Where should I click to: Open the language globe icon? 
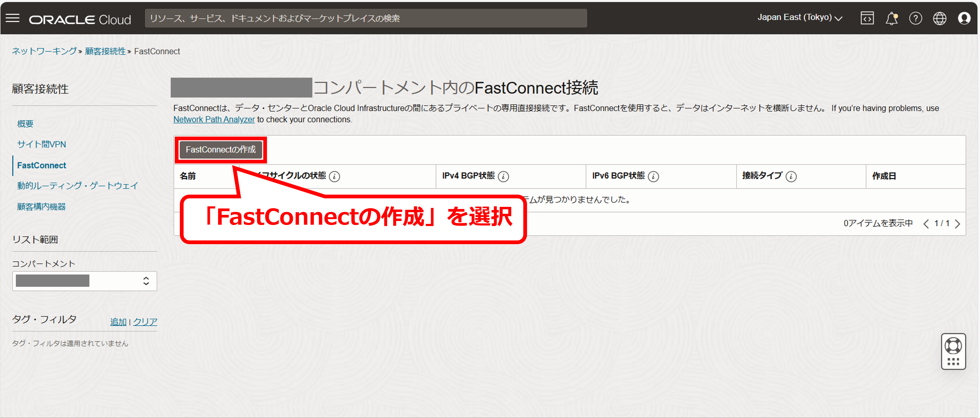tap(940, 18)
